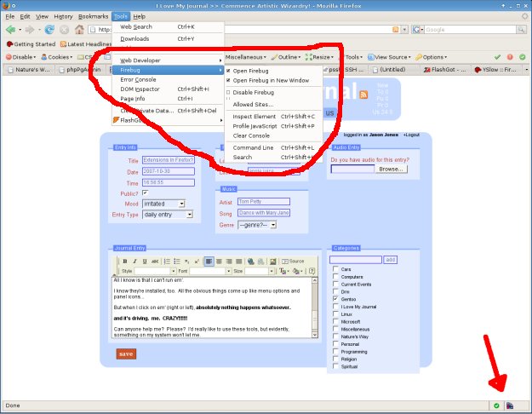Insert an image in the editor
The image size is (532, 414).
click(x=272, y=262)
